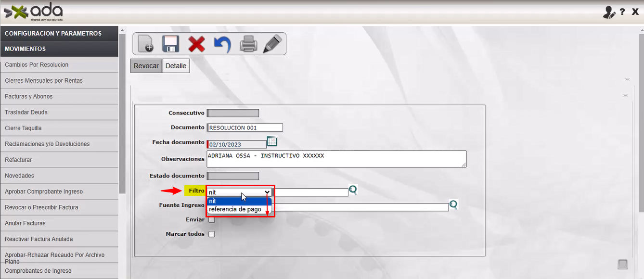Select 'referencia de pago' in Filtro dropdown
Viewport: 644px width, 279px height.
click(x=235, y=209)
